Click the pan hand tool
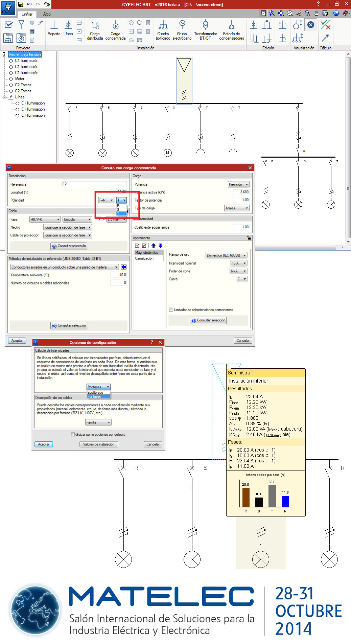The height and width of the screenshot is (644, 351). [x=316, y=13]
